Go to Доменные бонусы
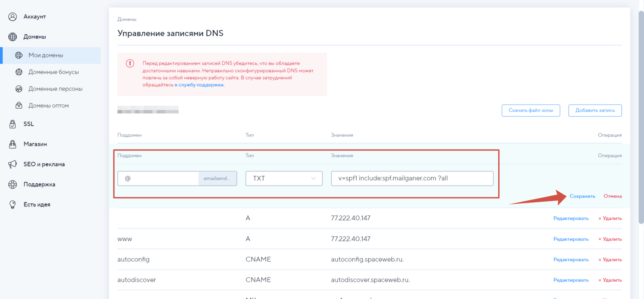Image resolution: width=644 pixels, height=299 pixels. click(54, 72)
